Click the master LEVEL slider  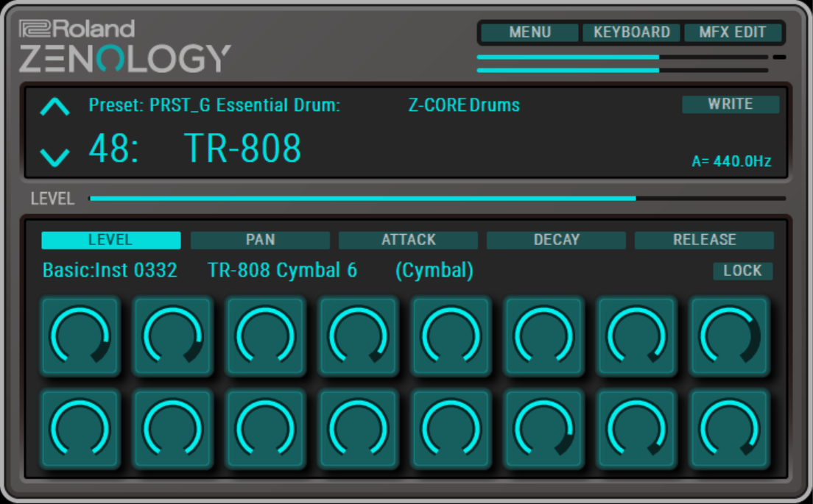click(437, 199)
